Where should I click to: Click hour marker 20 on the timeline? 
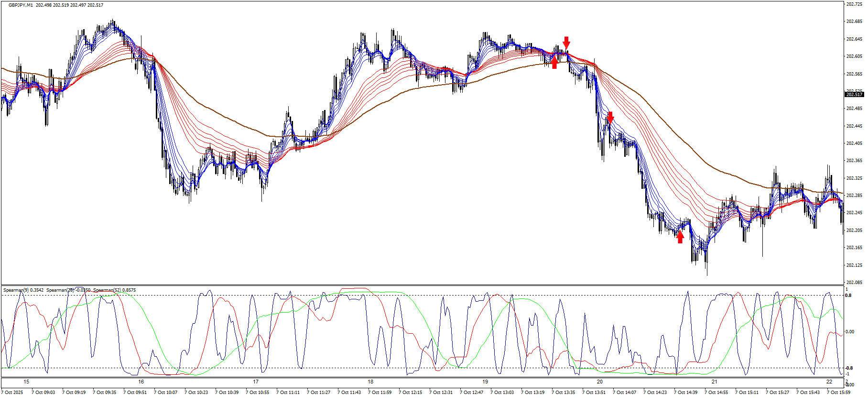click(x=600, y=382)
